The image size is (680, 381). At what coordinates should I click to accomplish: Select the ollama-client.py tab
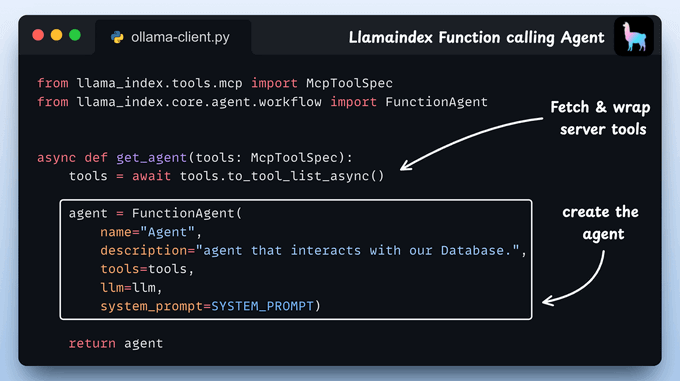[x=173, y=37]
